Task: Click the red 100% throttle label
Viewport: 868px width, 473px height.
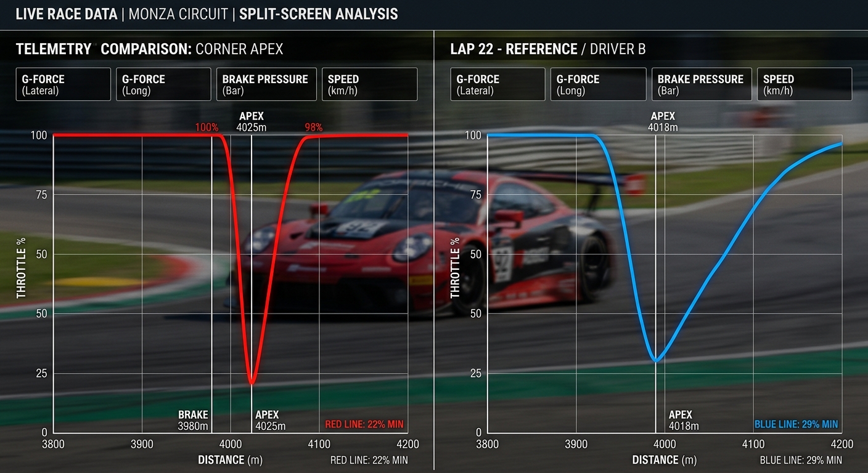Action: coord(207,127)
